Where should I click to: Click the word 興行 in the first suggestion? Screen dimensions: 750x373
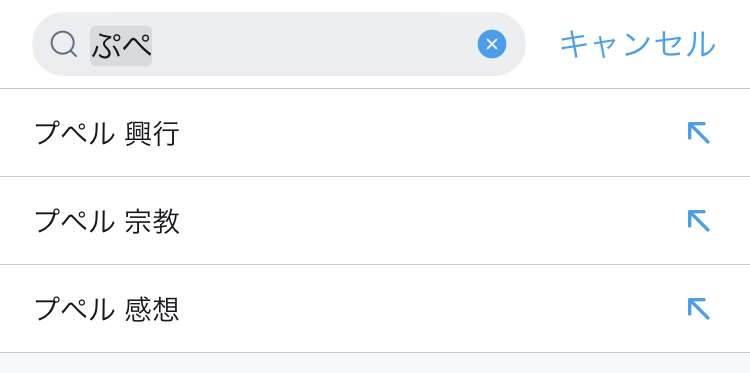coord(152,133)
